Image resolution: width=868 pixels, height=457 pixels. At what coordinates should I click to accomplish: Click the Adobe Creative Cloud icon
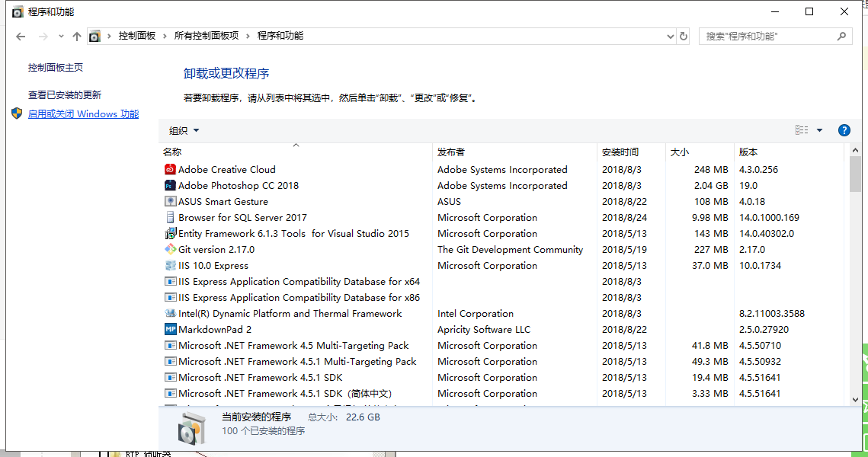(x=171, y=169)
